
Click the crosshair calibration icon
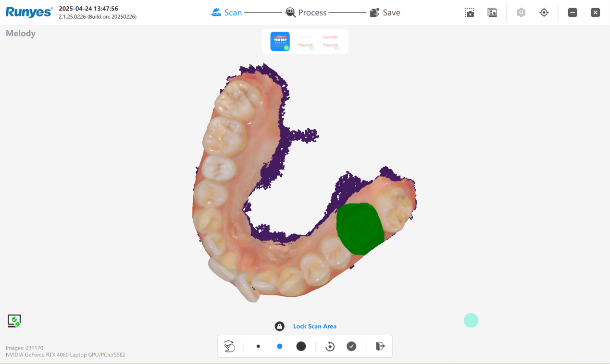544,13
